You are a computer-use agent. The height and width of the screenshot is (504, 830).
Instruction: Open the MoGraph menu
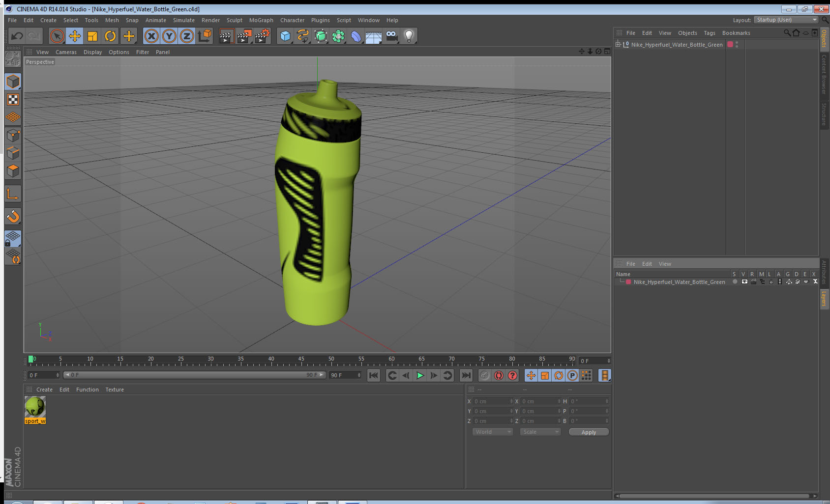(261, 20)
